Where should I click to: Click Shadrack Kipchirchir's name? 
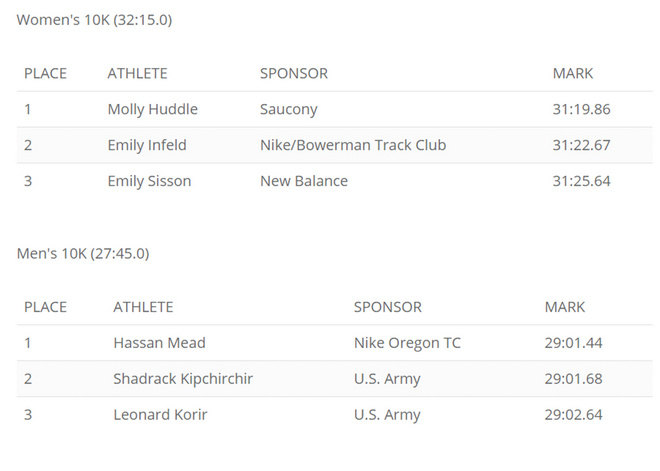pyautogui.click(x=191, y=379)
